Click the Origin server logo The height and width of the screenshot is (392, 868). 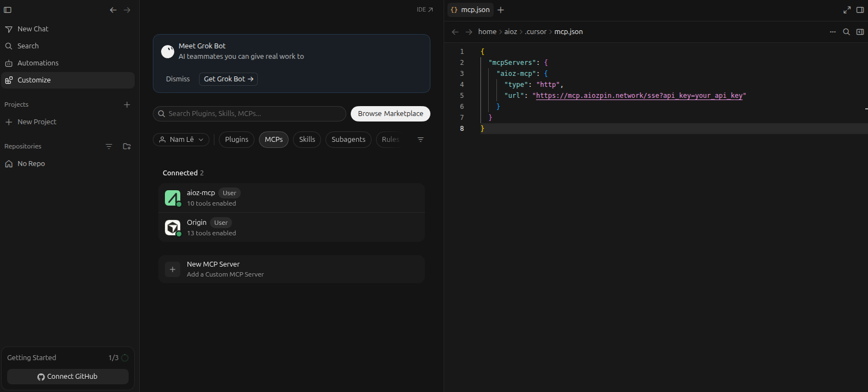click(173, 228)
